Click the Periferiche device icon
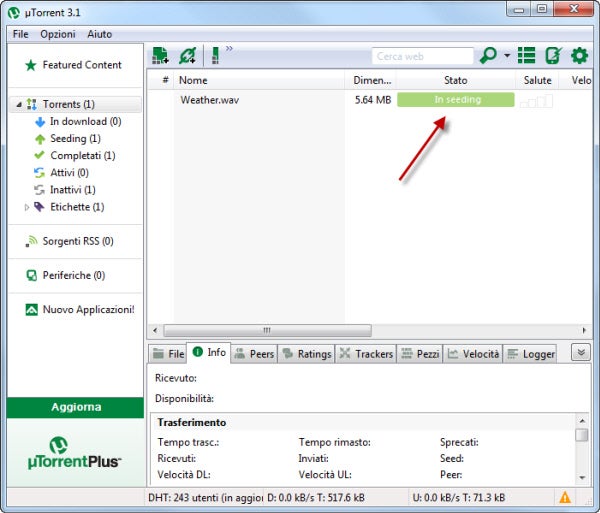The width and height of the screenshot is (600, 513). (x=31, y=275)
